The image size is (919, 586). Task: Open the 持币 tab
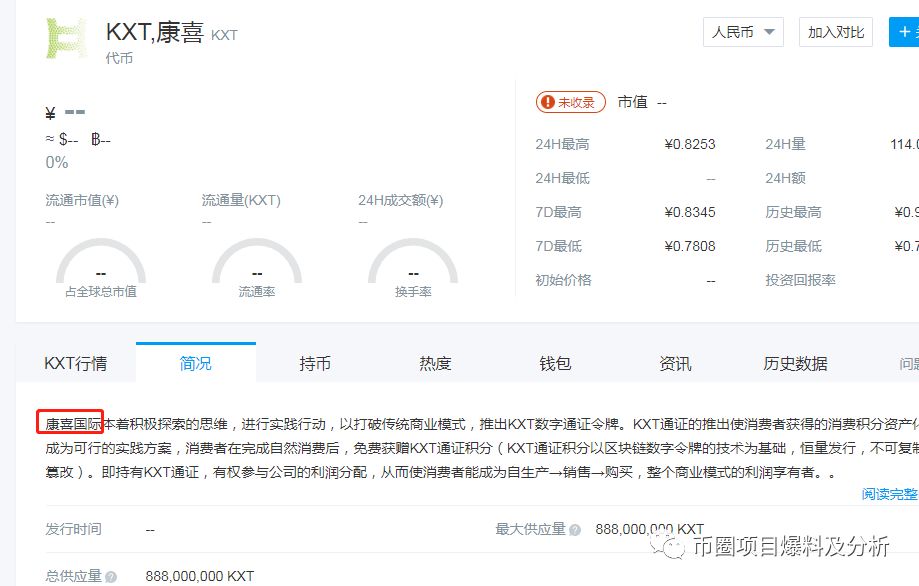pyautogui.click(x=315, y=363)
